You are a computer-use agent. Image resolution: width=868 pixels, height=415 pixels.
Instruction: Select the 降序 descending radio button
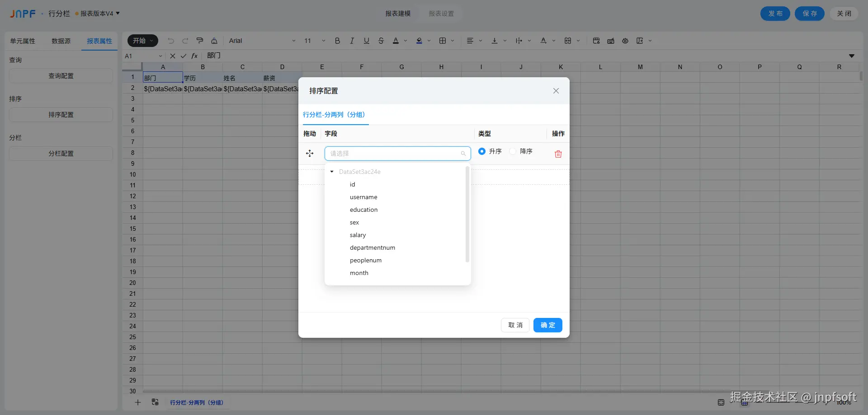513,151
